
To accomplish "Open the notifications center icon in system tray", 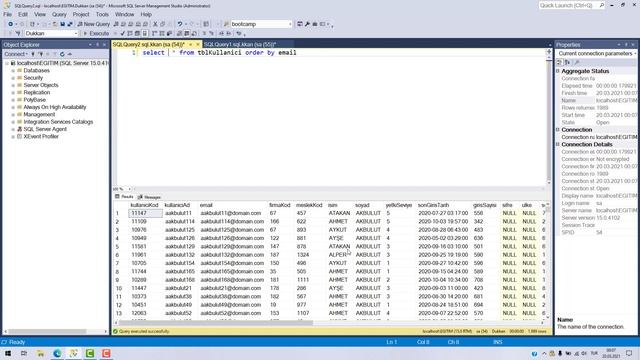I will click(629, 353).
